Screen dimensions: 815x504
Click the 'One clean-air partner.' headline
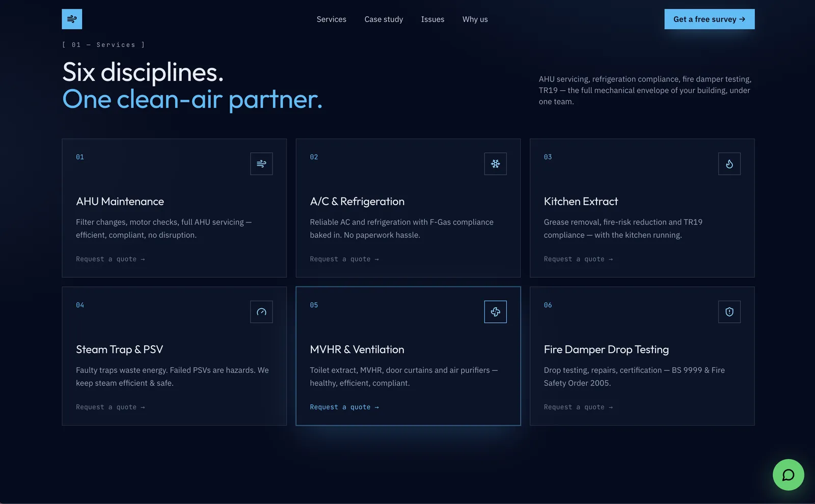pos(193,99)
